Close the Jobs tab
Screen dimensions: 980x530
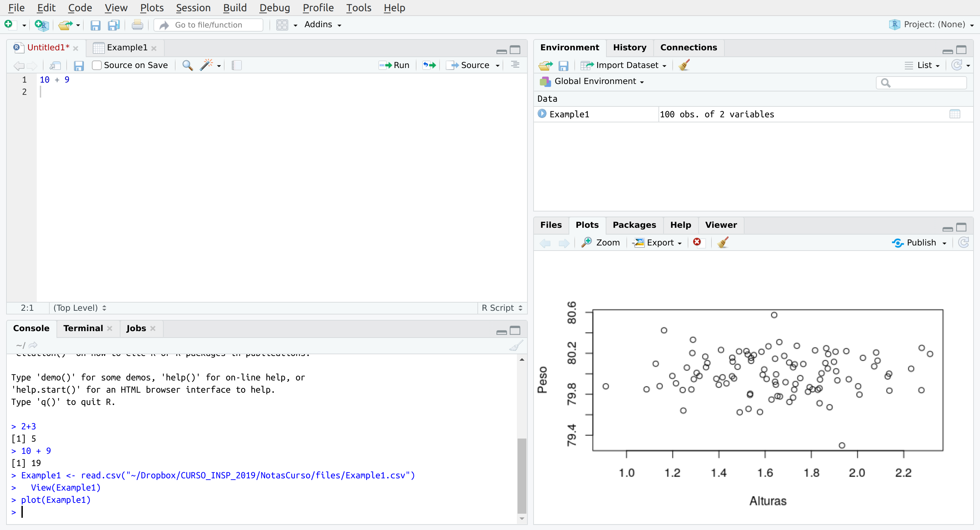click(x=153, y=328)
